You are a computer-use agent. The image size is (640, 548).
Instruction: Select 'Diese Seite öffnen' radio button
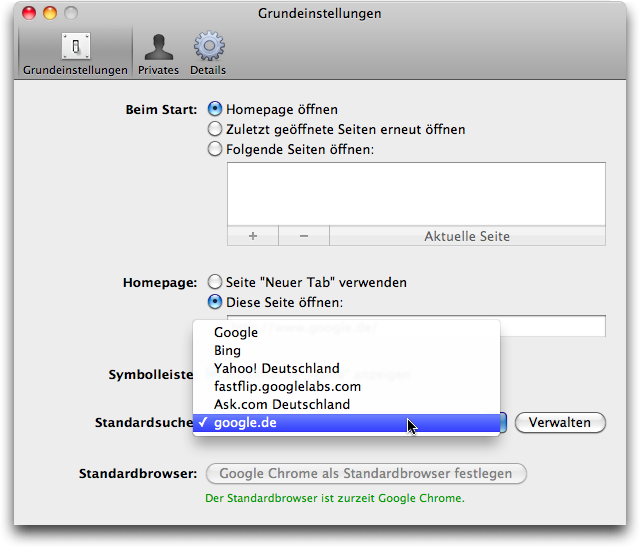point(215,302)
